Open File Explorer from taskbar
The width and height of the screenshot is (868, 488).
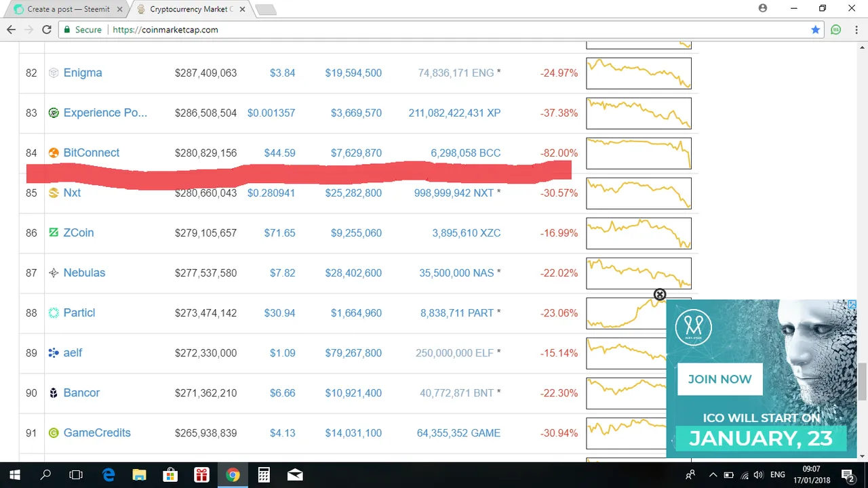(139, 475)
